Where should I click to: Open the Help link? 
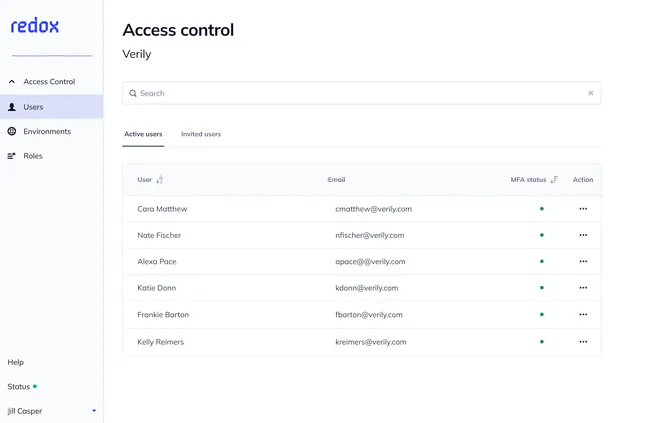(16, 362)
